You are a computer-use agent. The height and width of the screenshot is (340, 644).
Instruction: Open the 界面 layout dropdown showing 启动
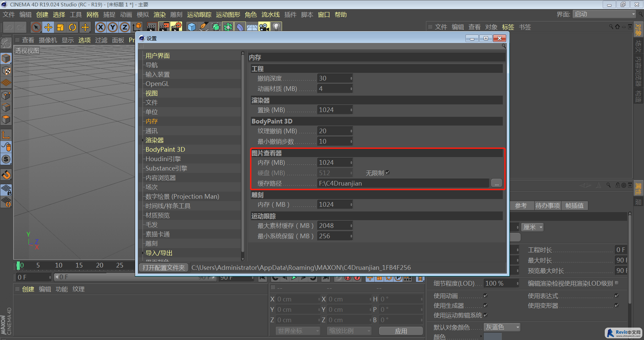[x=604, y=14]
